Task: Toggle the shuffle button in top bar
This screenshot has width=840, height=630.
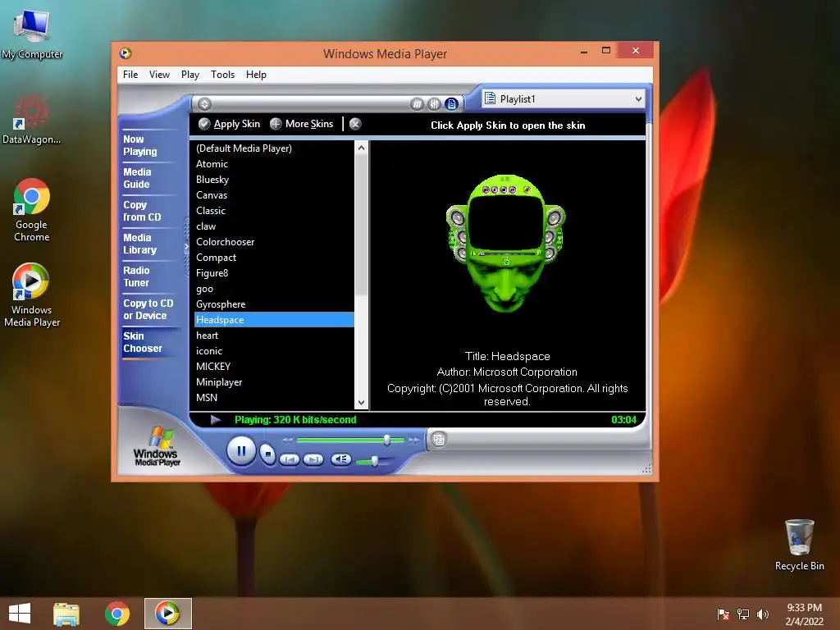Action: [417, 104]
